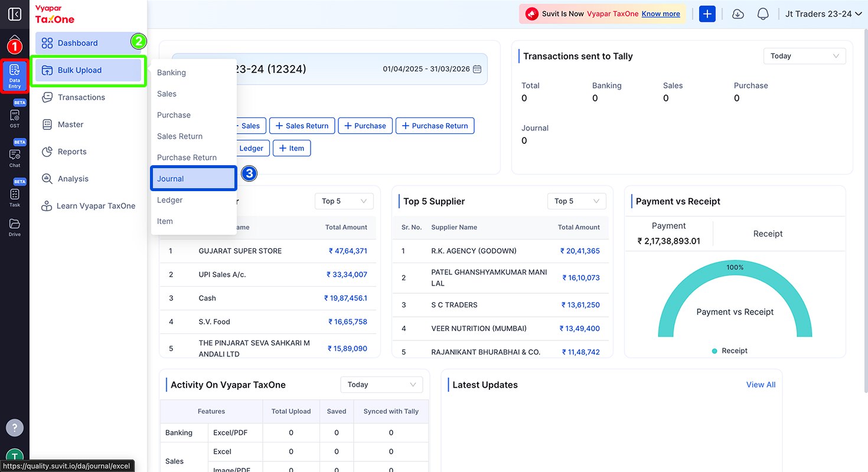Click the Vyapar TaxOne logo

point(55,15)
